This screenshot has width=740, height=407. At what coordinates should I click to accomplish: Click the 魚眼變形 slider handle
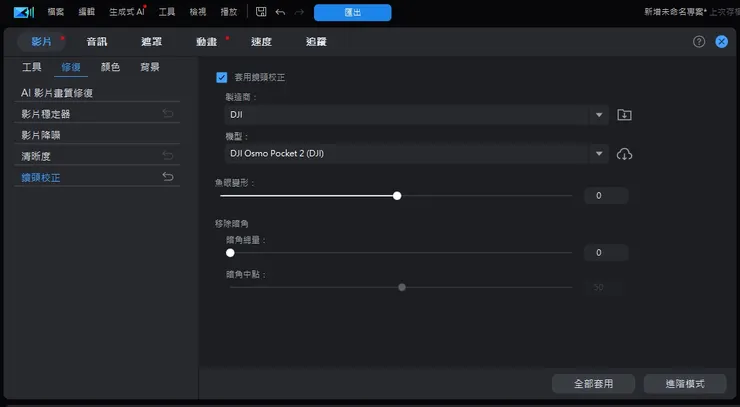tap(397, 195)
